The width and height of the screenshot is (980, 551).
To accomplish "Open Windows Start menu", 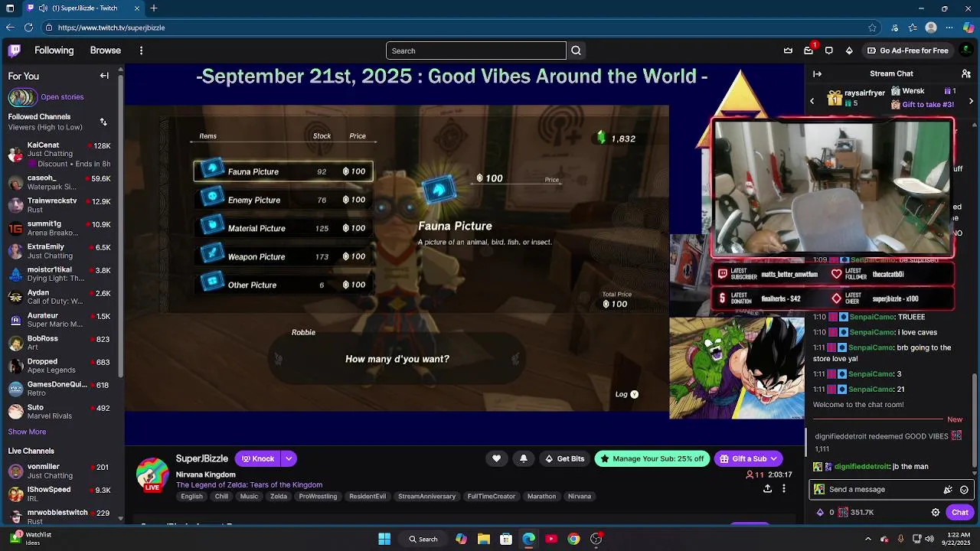I will (x=384, y=539).
